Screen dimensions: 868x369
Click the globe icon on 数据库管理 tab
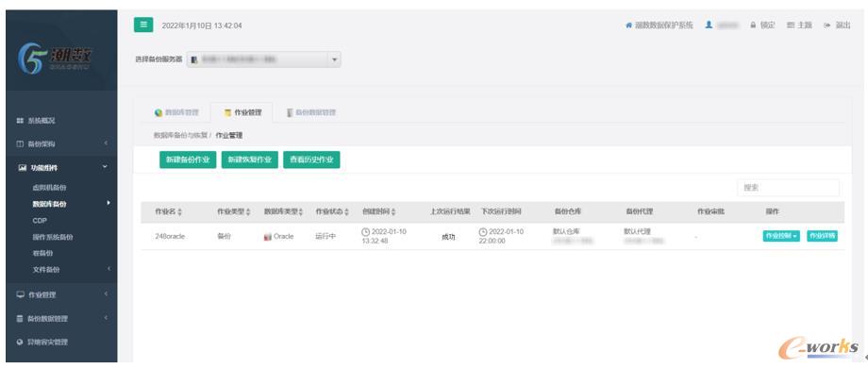(159, 112)
